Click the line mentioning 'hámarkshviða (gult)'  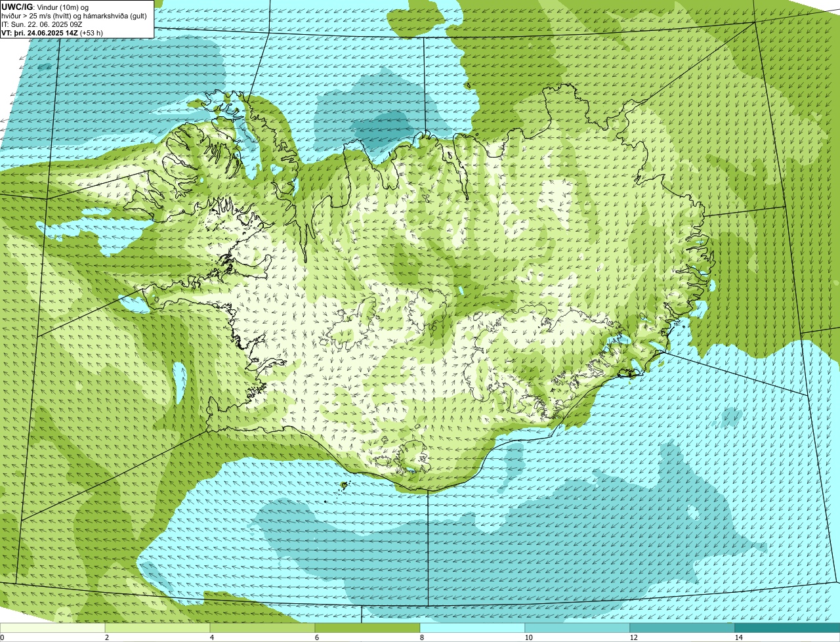(x=74, y=16)
